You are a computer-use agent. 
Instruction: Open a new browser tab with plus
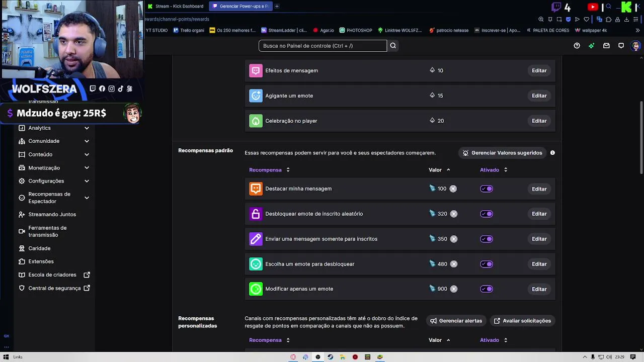277,6
